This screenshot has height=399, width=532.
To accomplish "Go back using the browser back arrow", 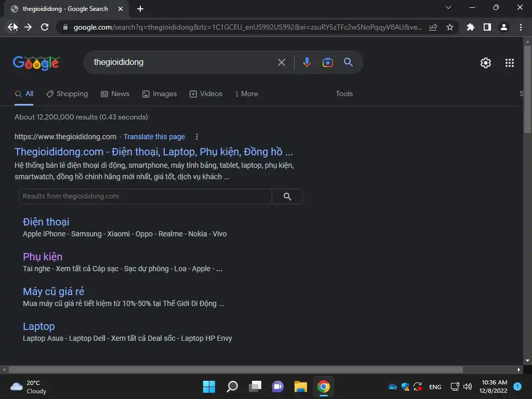I will point(11,27).
